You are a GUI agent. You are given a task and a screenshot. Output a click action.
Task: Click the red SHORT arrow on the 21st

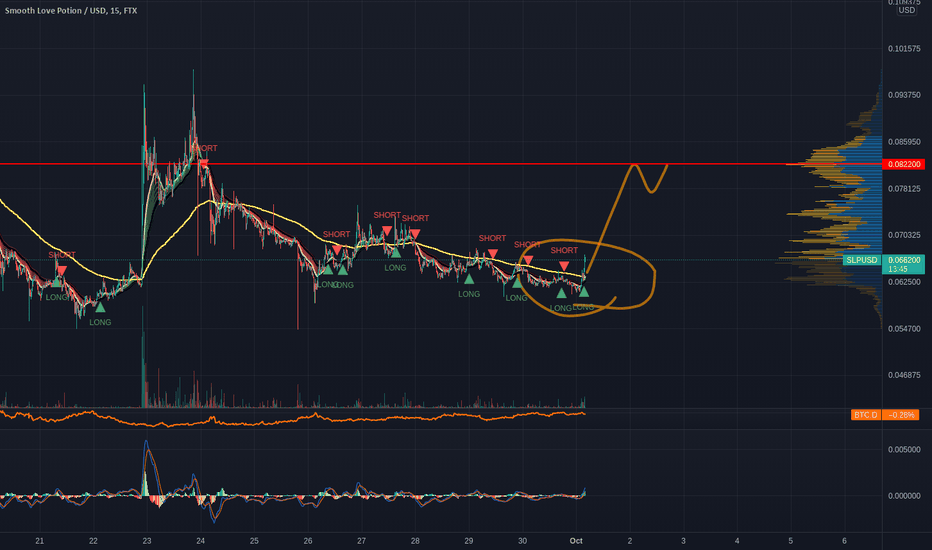click(x=61, y=271)
